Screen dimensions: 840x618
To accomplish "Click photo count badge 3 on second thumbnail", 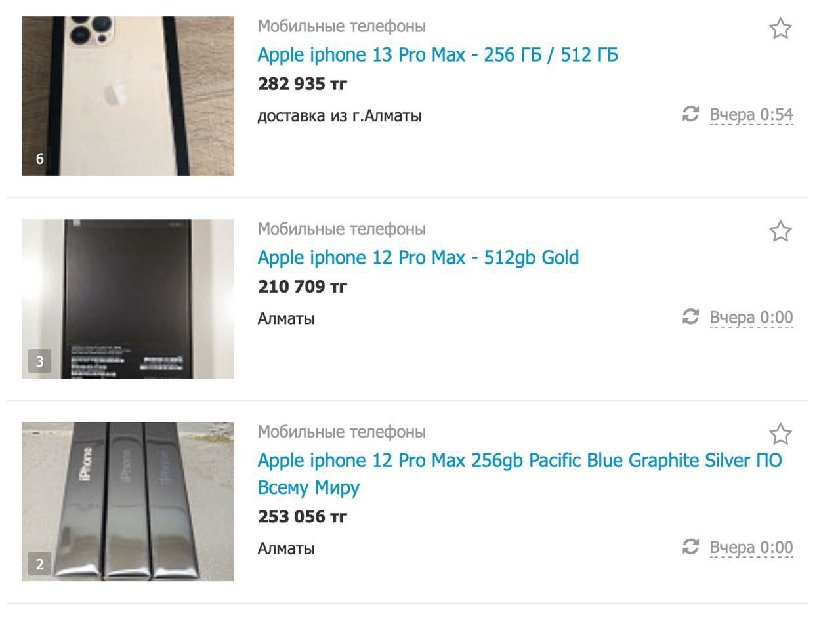I will tap(39, 361).
